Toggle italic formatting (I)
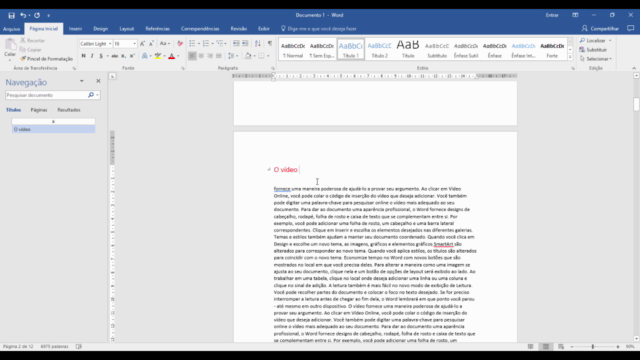 click(92, 56)
